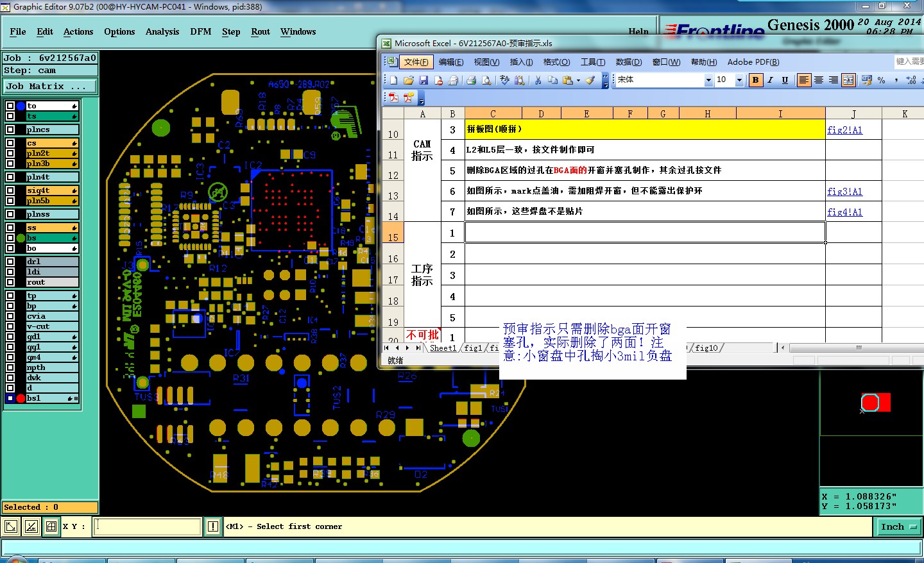
Task: Switch to fig10 sheet tab
Action: click(706, 348)
